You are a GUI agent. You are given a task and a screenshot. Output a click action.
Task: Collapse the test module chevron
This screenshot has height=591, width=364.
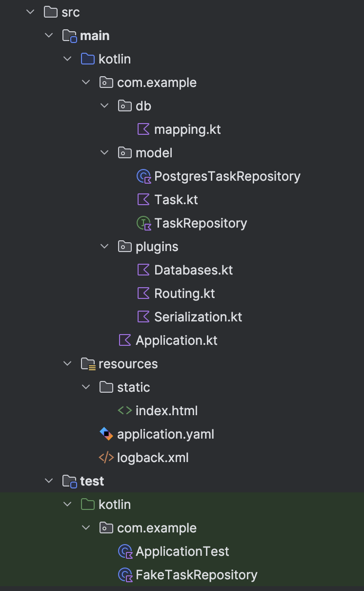point(49,481)
